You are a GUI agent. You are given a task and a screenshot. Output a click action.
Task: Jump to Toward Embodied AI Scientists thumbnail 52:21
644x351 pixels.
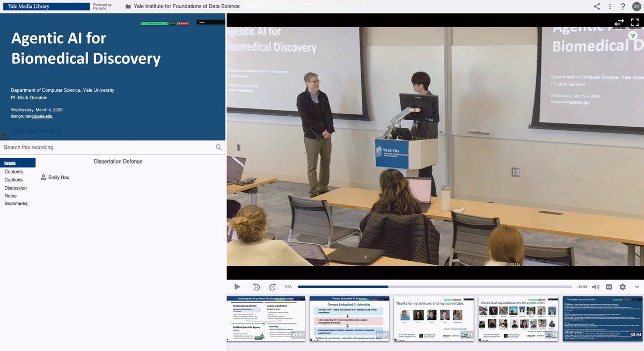click(x=349, y=318)
